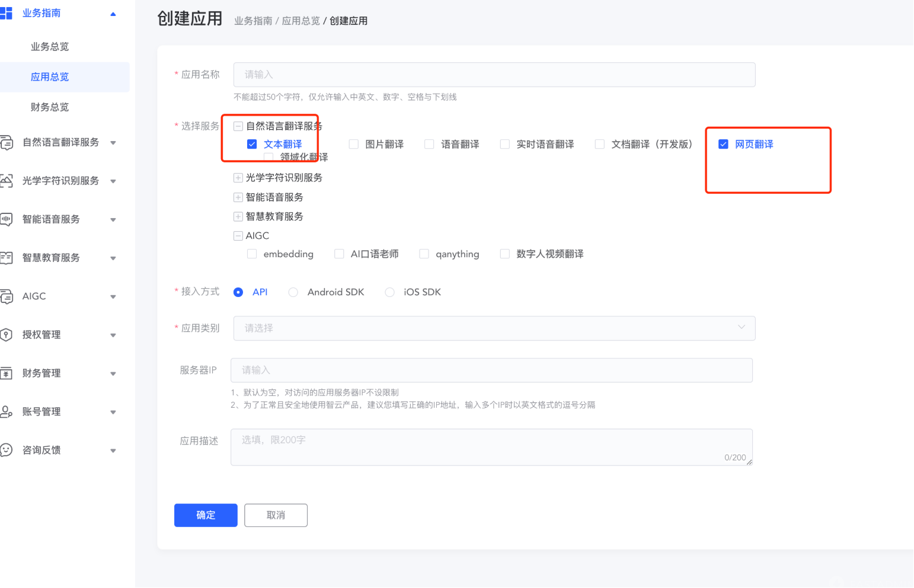The width and height of the screenshot is (914, 588).
Task: Click the 智能语音服务 sidebar icon
Action: point(6,219)
